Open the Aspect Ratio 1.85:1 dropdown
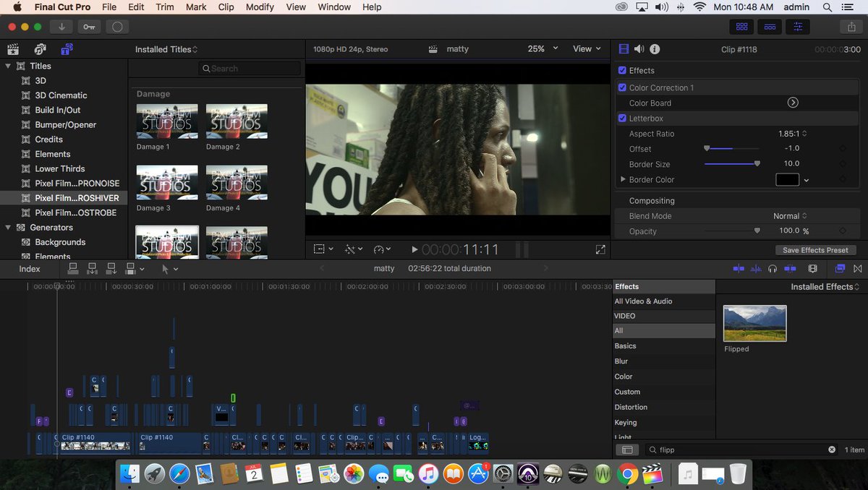The height and width of the screenshot is (490, 868). coord(793,134)
